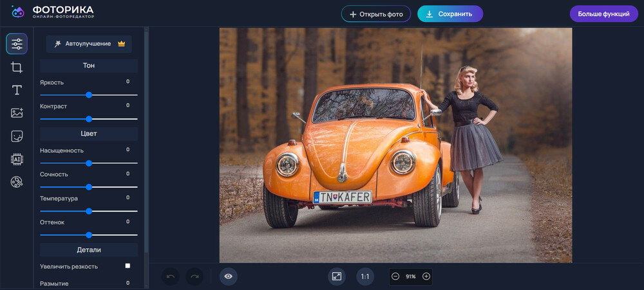Viewport: 644px width, 290px height.
Task: Click Открыть фото button
Action: 376,14
